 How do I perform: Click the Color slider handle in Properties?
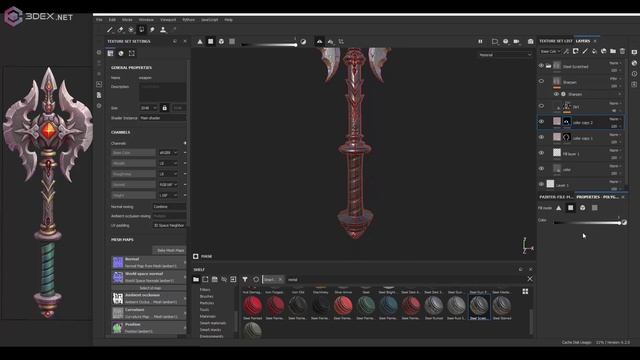[619, 222]
